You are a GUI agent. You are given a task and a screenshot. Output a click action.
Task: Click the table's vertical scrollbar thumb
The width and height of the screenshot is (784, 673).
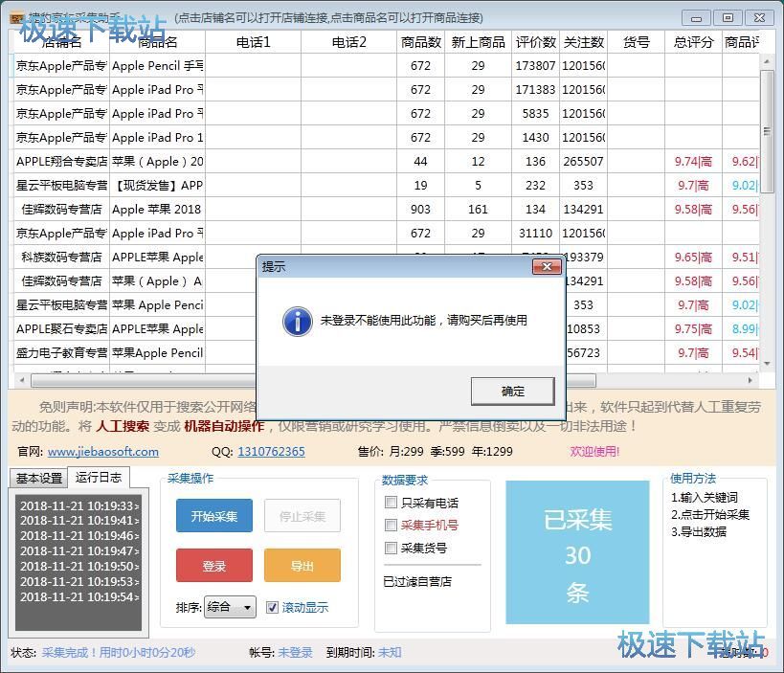click(767, 131)
